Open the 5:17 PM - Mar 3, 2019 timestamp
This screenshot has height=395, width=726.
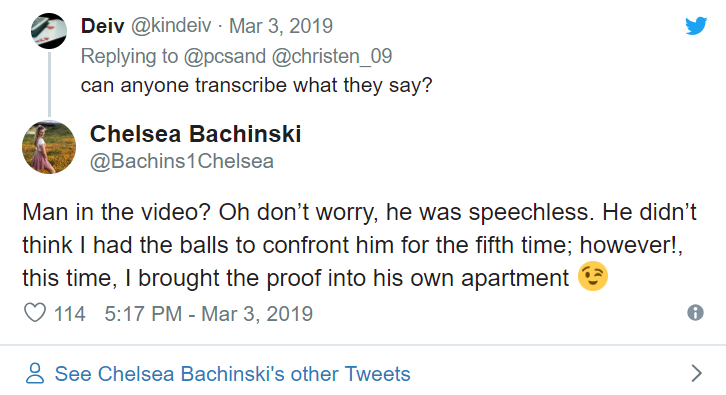click(208, 313)
